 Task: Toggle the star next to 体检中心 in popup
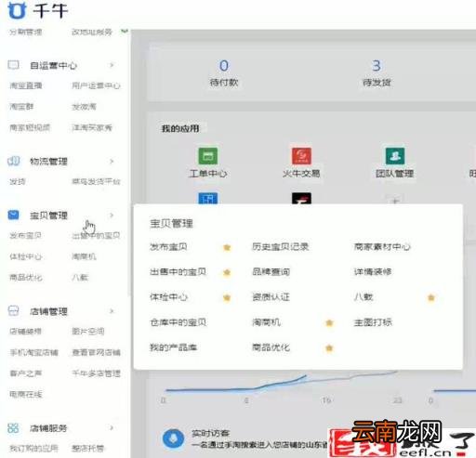(227, 297)
